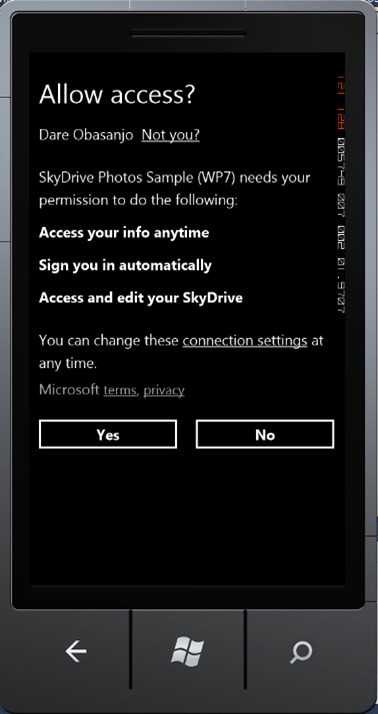Click the phone earpiece speaker slot
The width and height of the screenshot is (378, 714).
pyautogui.click(x=189, y=33)
